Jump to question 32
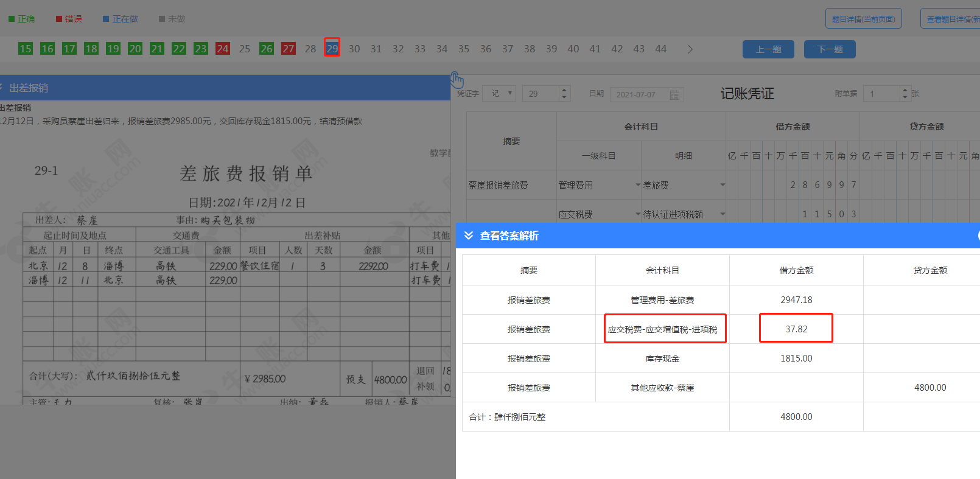This screenshot has height=479, width=980. [398, 49]
